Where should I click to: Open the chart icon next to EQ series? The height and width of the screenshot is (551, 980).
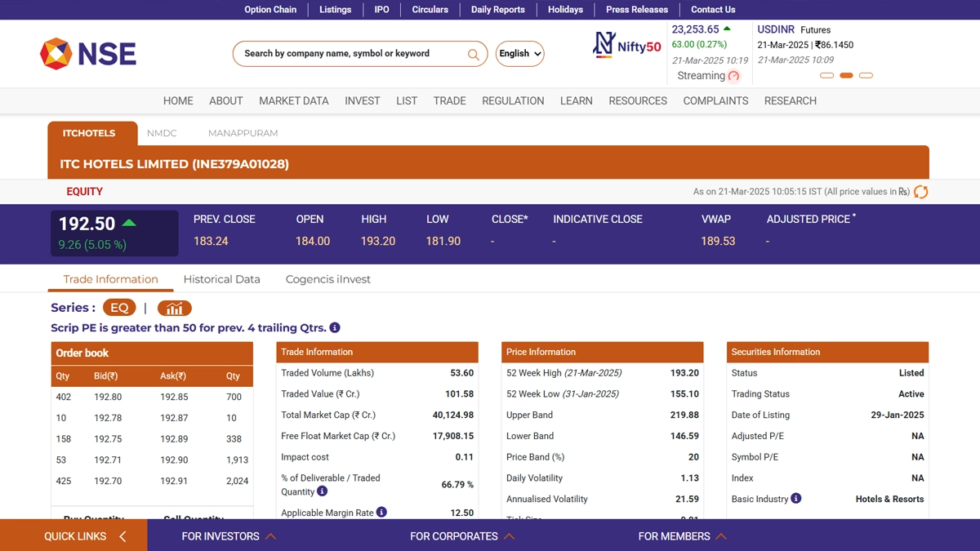tap(174, 308)
